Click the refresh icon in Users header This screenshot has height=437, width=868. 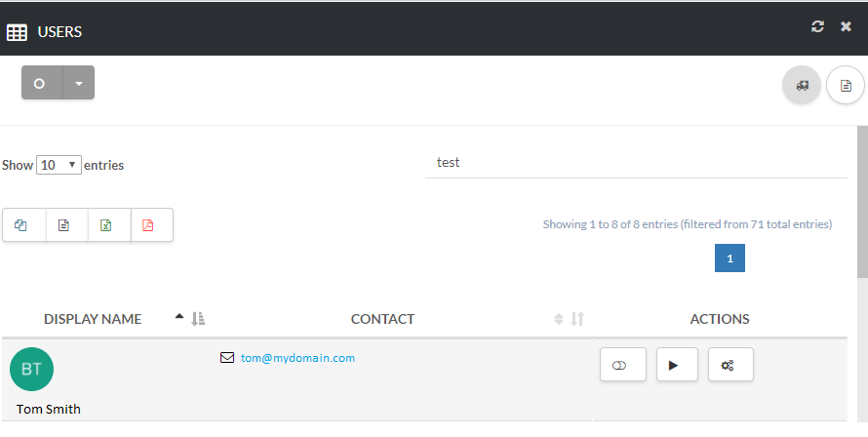pyautogui.click(x=817, y=27)
